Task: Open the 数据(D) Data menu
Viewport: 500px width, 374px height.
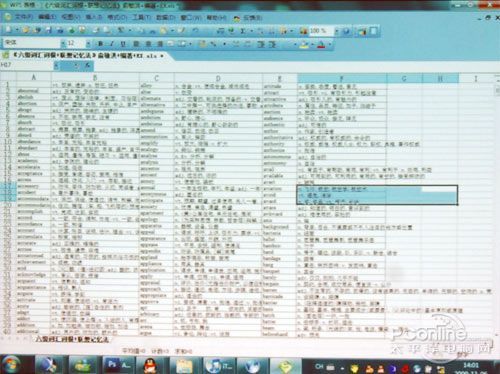Action: 165,17
